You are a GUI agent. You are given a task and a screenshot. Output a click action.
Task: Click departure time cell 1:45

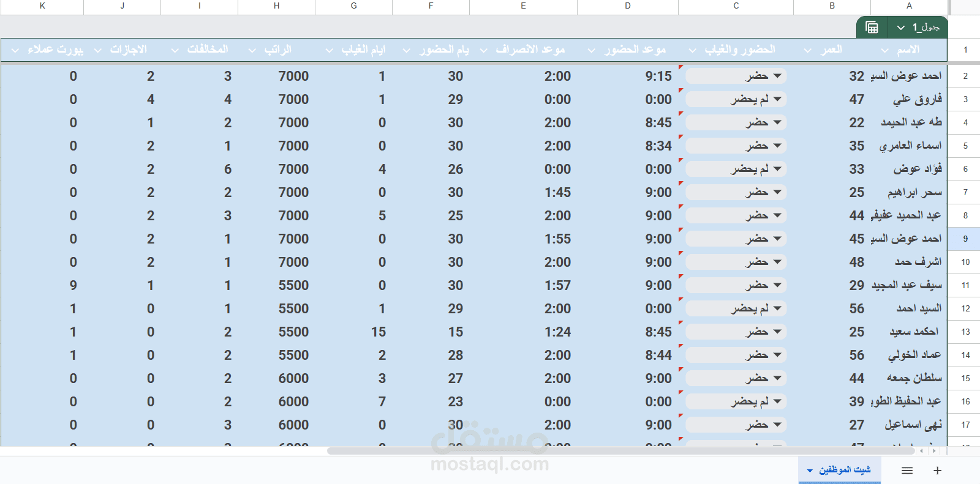557,192
